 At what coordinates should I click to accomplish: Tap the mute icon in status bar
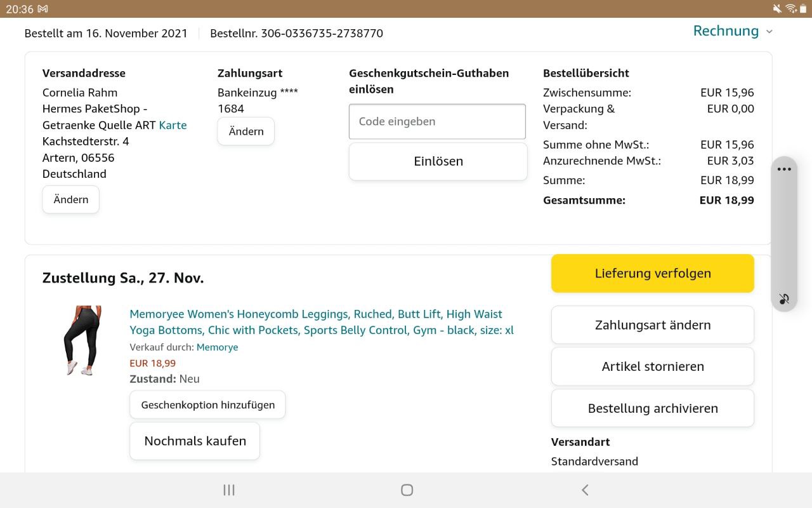tap(777, 9)
